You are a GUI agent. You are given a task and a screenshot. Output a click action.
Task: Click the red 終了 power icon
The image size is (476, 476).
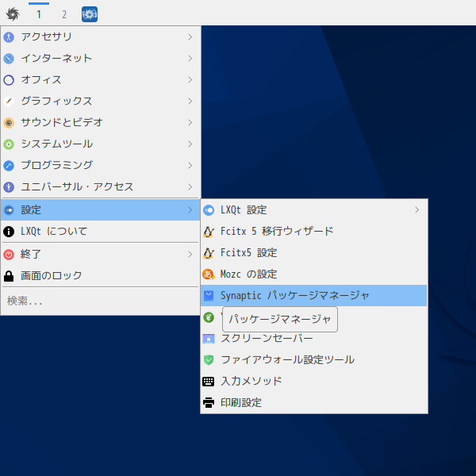[x=9, y=254]
